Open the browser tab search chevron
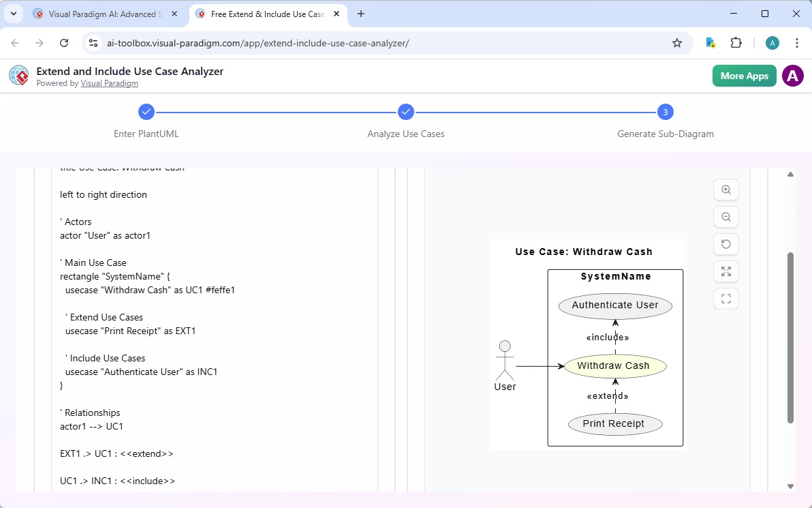Screen dimensions: 812x508 tap(13, 14)
